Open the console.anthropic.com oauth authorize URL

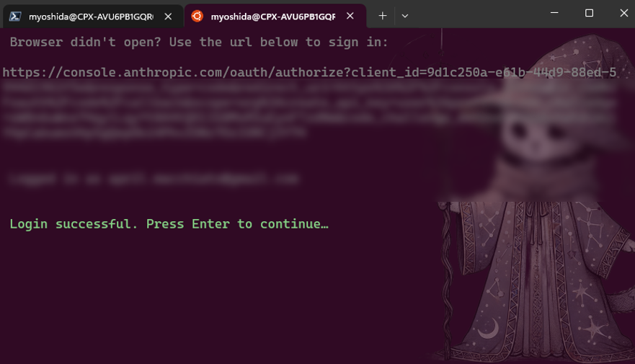click(309, 73)
